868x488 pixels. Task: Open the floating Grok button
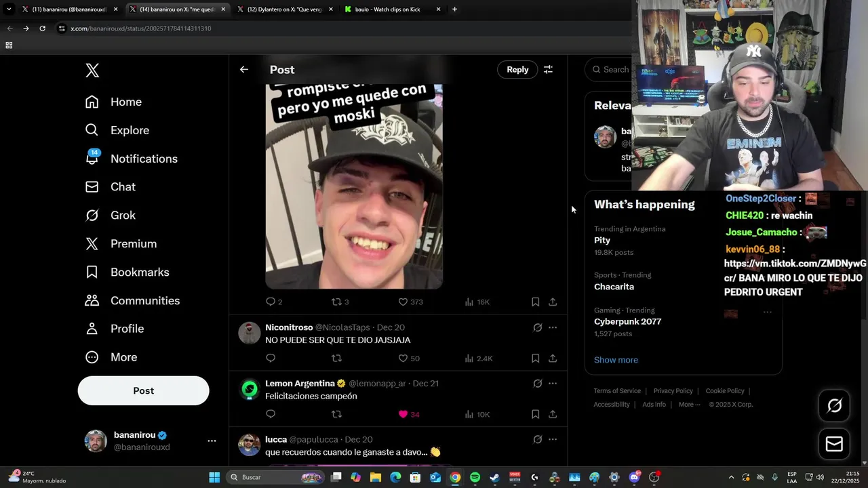coord(834,405)
